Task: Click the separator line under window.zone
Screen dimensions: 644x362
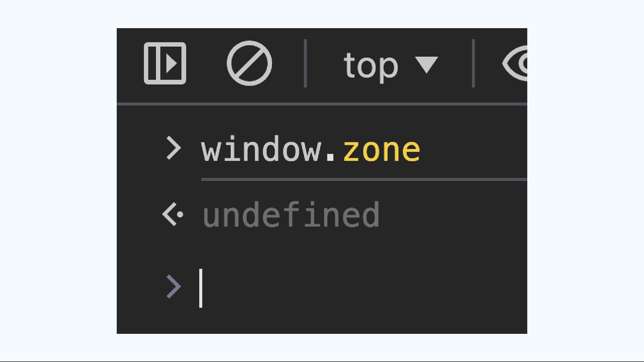Action: [x=364, y=180]
